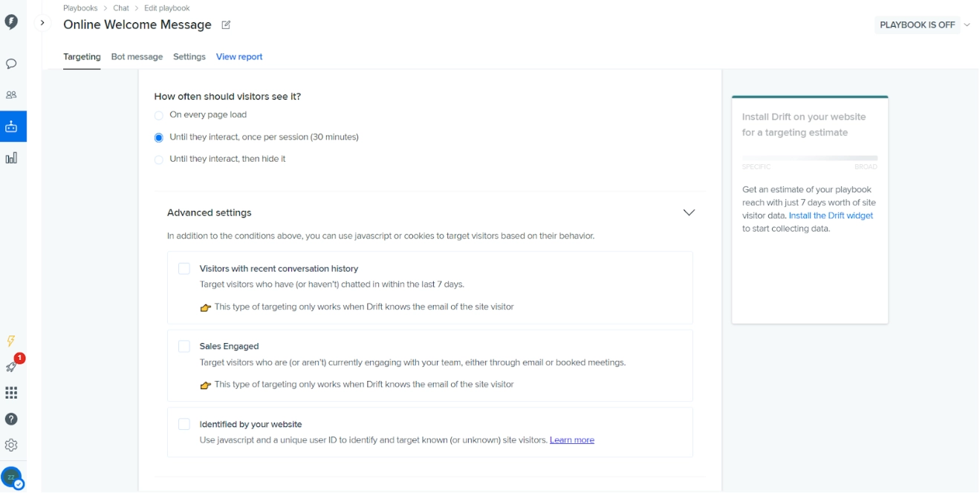Open the Contacts people icon
Image resolution: width=980 pixels, height=493 pixels.
pos(11,95)
